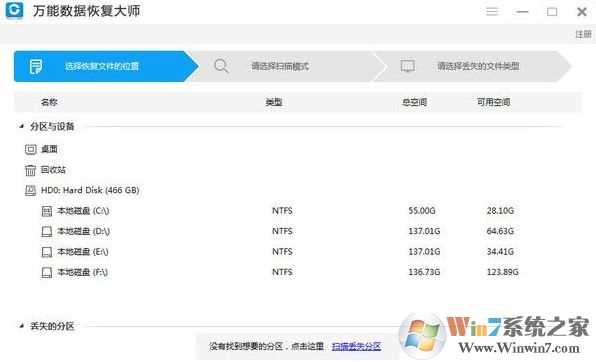Screen dimensions: 596x362
Task: Click the HD0 hard disk icon
Action: 30,190
